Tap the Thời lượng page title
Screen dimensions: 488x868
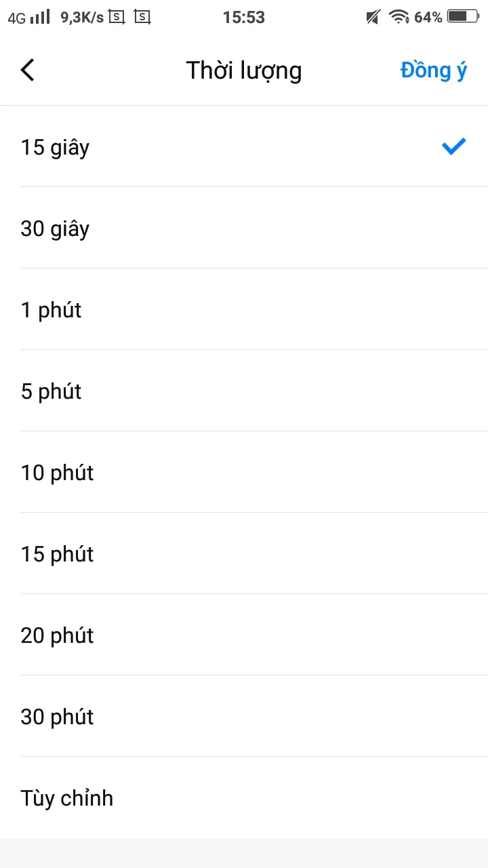click(x=244, y=70)
